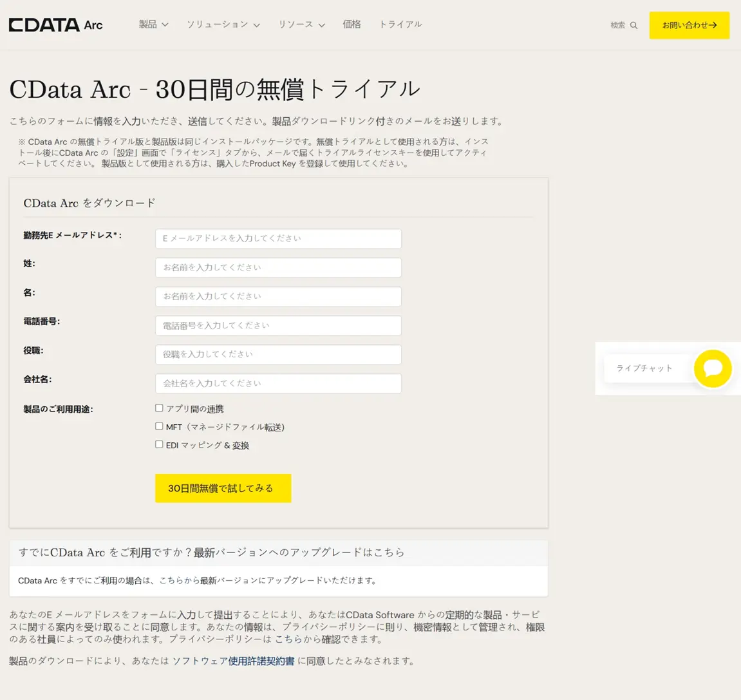Open the ソフトウェア使用許諾契約書 link
The image size is (741, 700).
click(233, 661)
